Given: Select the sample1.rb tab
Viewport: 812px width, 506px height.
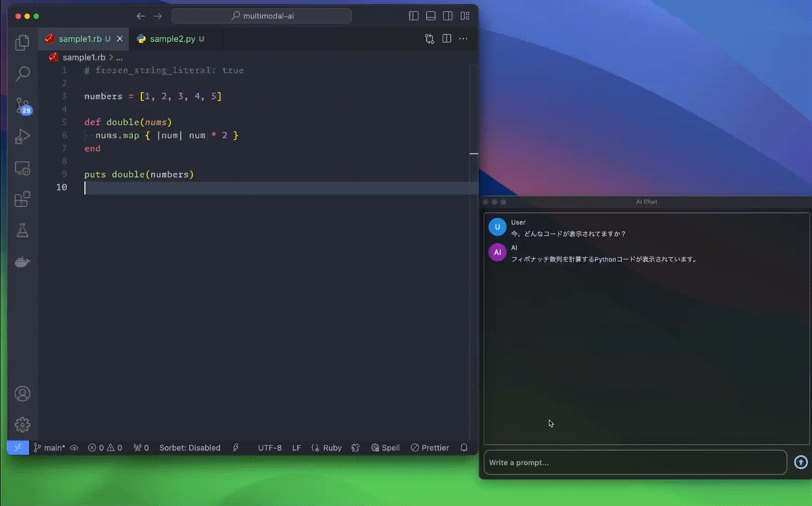Looking at the screenshot, I should 80,39.
